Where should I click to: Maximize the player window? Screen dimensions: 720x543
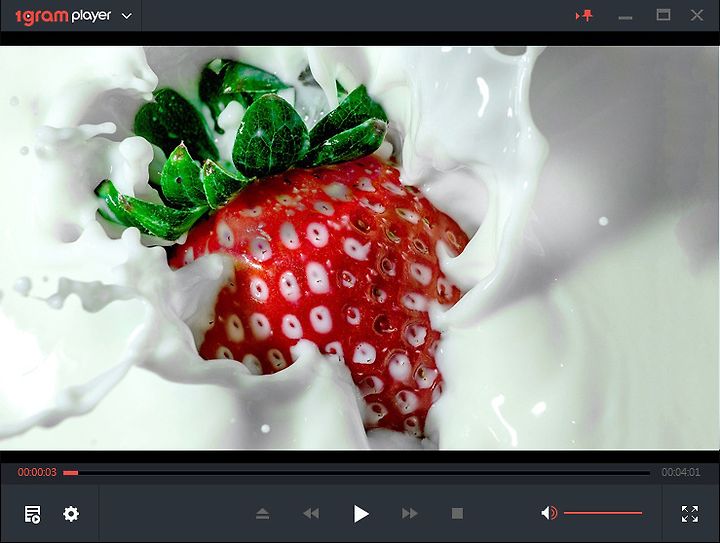pyautogui.click(x=663, y=15)
